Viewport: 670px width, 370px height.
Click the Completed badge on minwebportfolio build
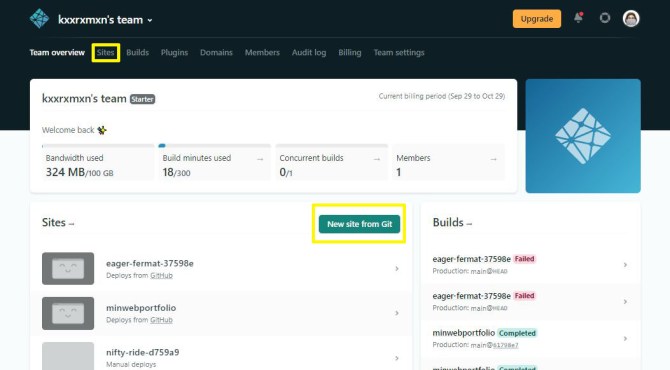click(517, 333)
